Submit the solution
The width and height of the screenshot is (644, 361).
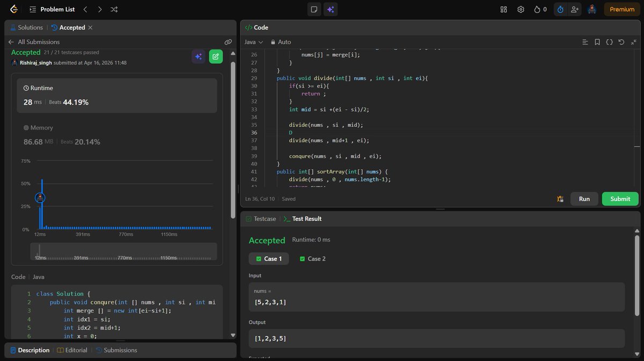tap(620, 199)
